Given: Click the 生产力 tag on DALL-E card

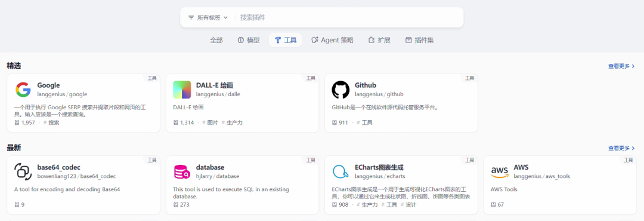Looking at the screenshot, I should (232, 122).
